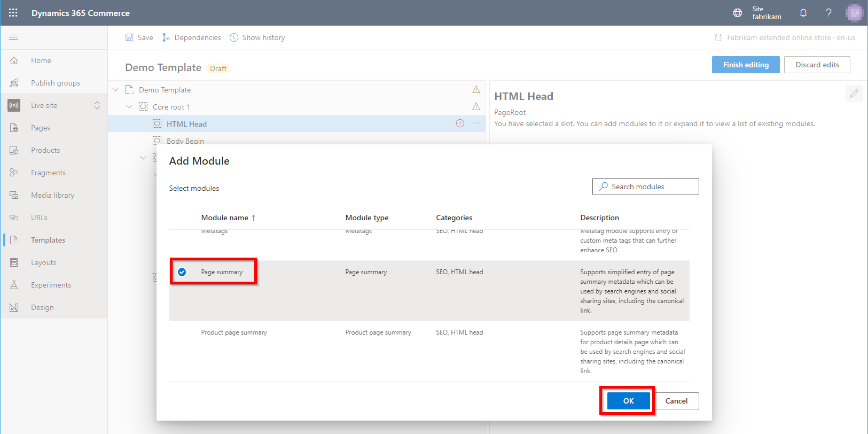Image resolution: width=868 pixels, height=434 pixels.
Task: Cancel the Add Module dialog
Action: pos(676,401)
